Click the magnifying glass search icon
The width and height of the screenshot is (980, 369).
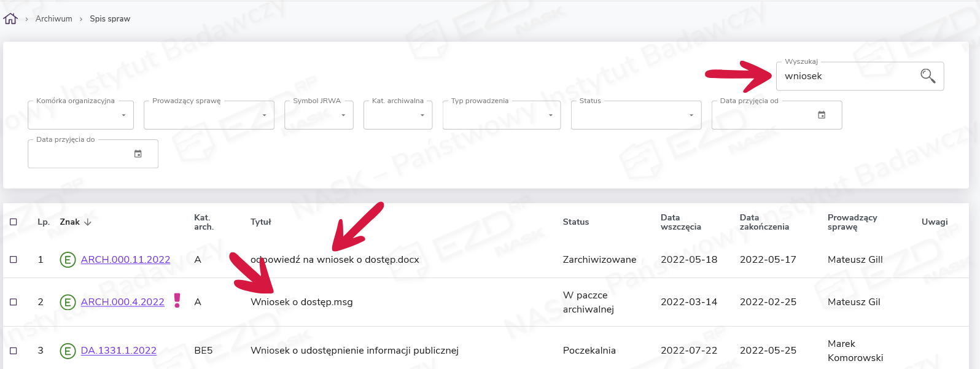point(927,76)
